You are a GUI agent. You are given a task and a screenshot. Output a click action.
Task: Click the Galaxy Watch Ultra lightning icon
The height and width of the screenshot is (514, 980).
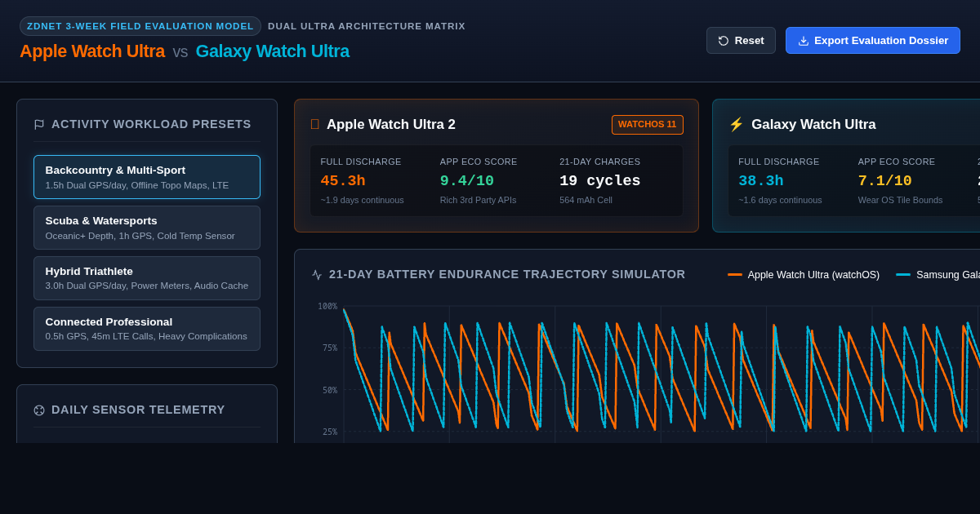point(737,125)
